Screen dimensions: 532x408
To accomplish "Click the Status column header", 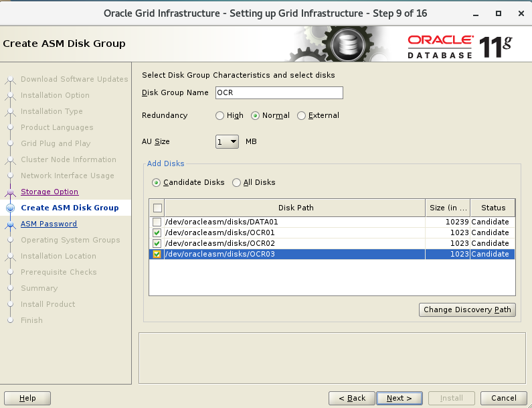I will click(493, 208).
